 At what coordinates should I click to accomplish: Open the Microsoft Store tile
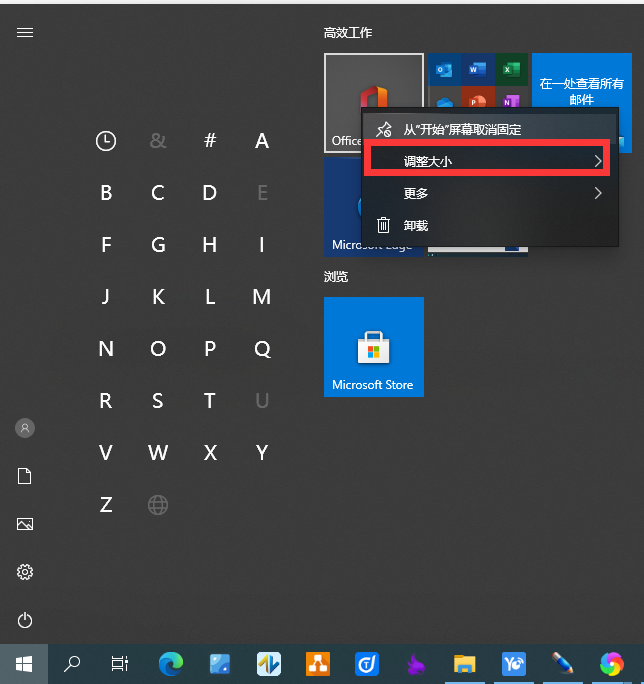coord(374,347)
